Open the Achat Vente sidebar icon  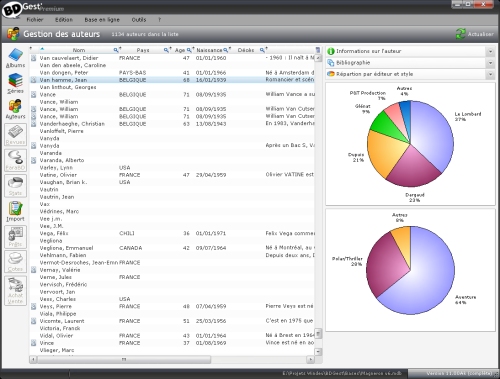[15, 291]
